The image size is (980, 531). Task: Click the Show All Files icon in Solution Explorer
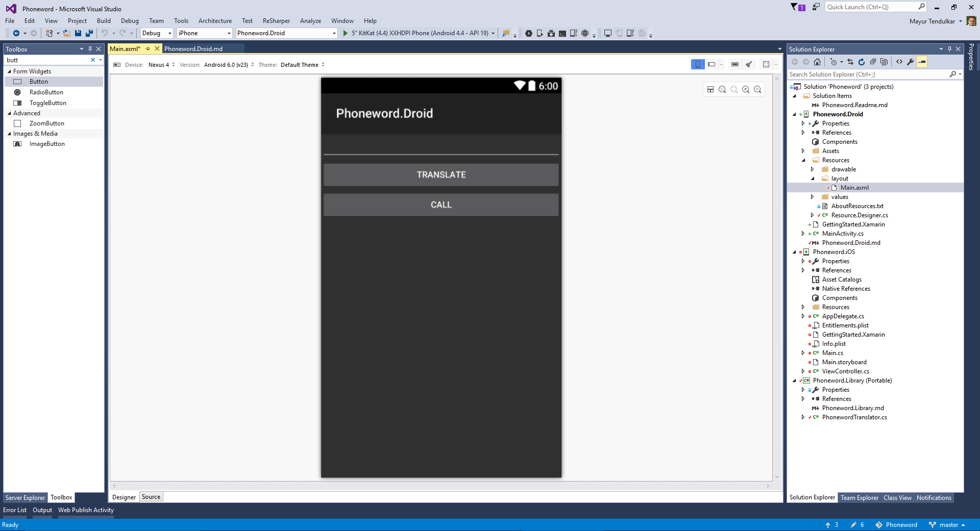click(x=884, y=62)
